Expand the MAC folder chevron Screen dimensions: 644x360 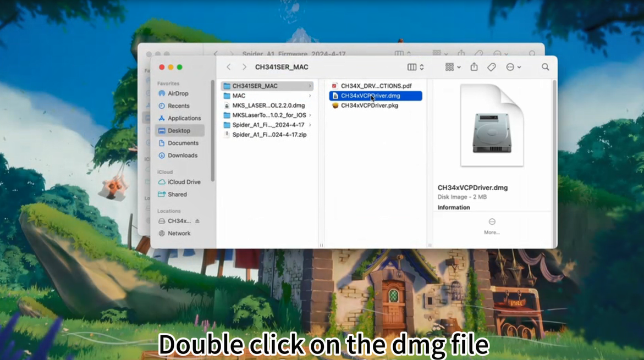click(x=310, y=96)
